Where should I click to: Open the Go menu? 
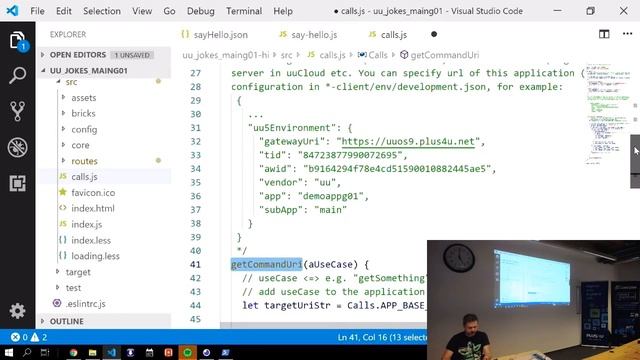[169, 11]
